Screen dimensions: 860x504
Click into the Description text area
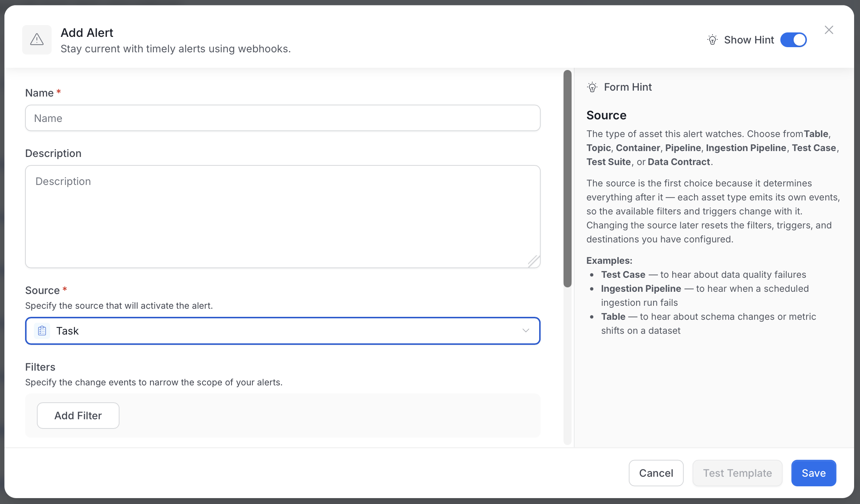pyautogui.click(x=283, y=217)
